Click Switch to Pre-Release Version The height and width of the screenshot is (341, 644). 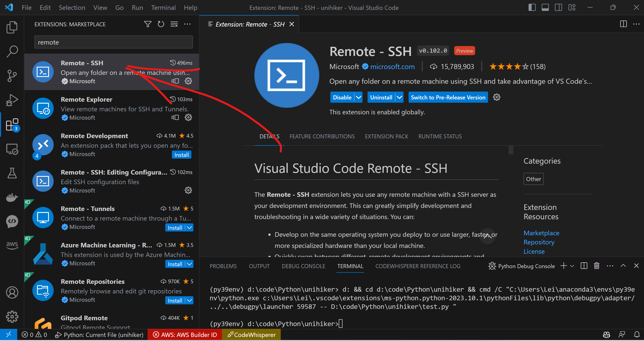448,97
